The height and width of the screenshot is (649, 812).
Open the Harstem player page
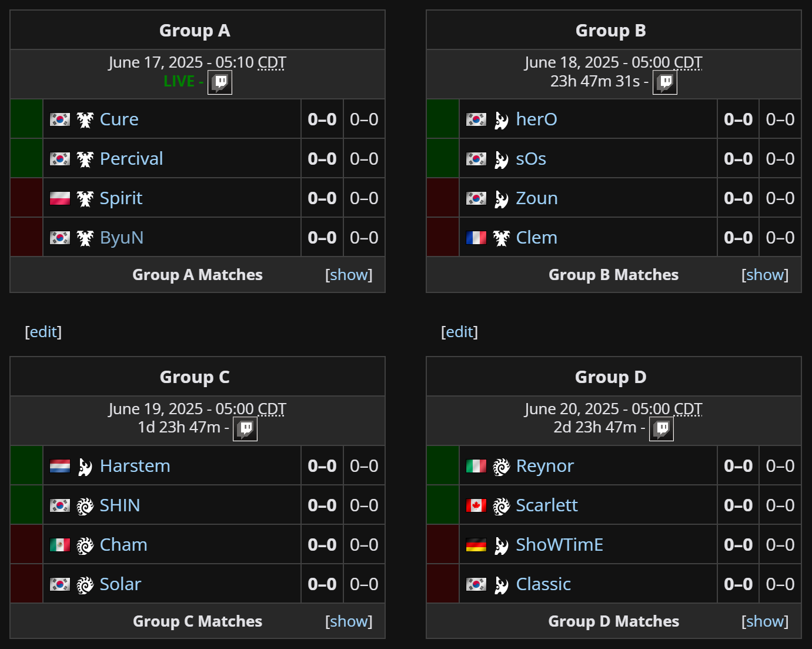(x=135, y=466)
